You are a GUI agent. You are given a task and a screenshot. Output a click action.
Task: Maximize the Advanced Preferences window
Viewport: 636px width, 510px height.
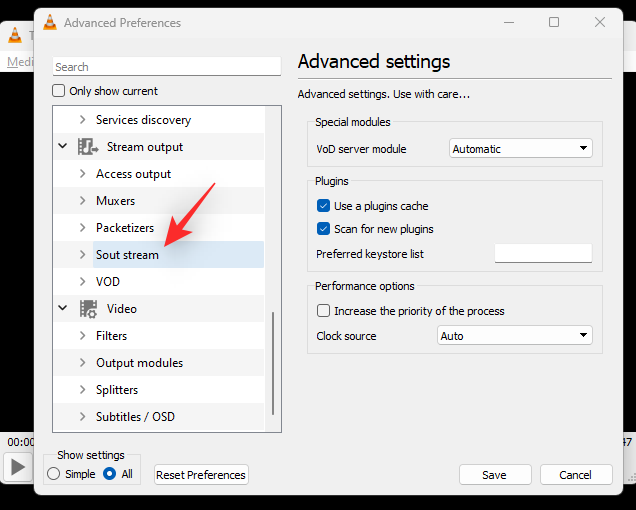pos(554,22)
